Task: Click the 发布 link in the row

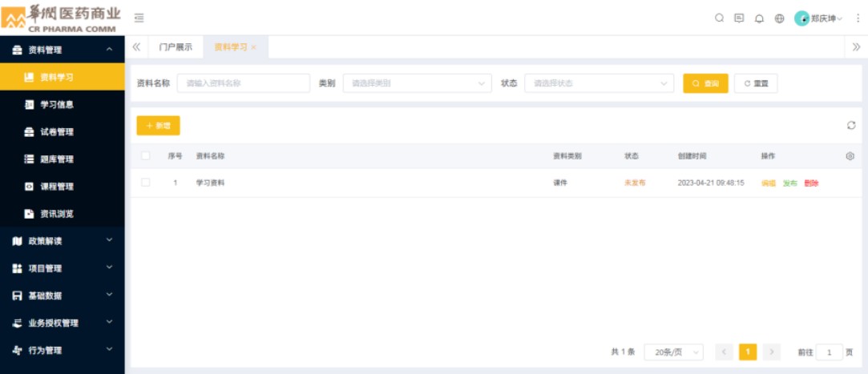Action: pos(790,183)
